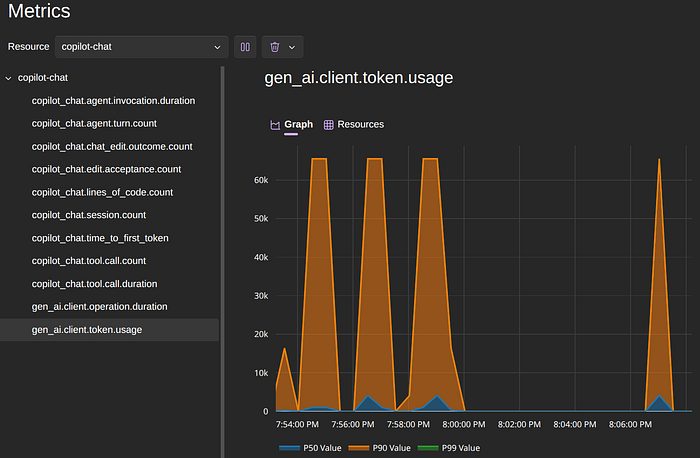Click the 8:06:00 PM axis label

[x=630, y=425]
